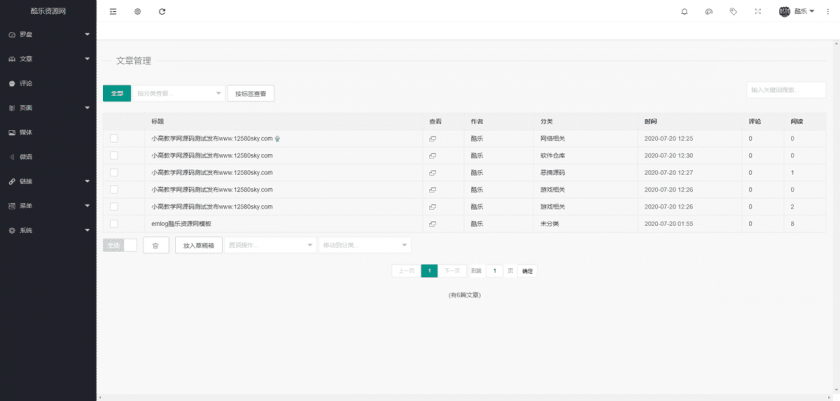The width and height of the screenshot is (840, 401).
Task: Delete selected articles with the trash icon
Action: coord(156,245)
